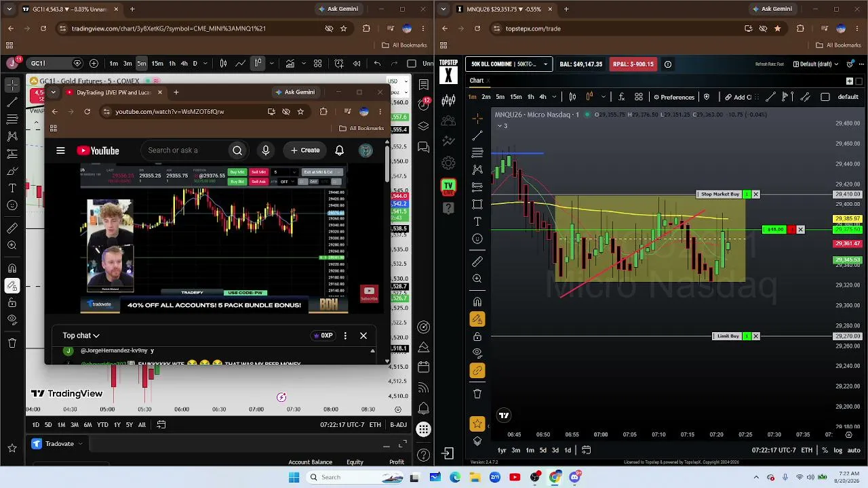Close the YouTube chat panel
Viewport: 868px width, 488px height.
pos(363,335)
